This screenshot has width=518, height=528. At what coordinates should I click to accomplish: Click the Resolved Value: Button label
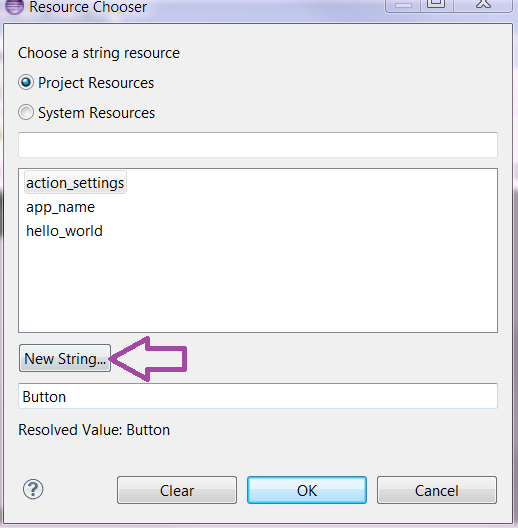94,430
